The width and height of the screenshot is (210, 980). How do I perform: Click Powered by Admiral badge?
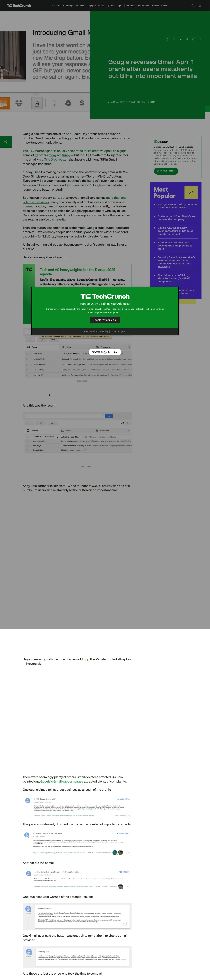click(x=105, y=352)
